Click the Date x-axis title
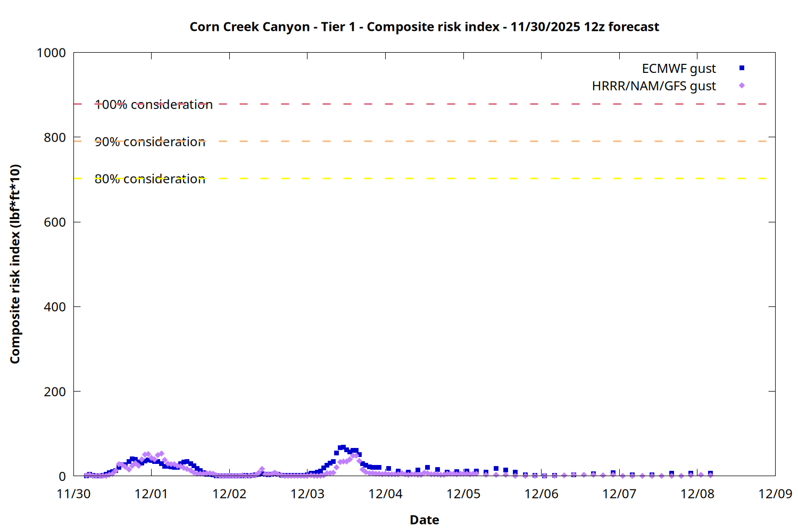 (x=424, y=520)
